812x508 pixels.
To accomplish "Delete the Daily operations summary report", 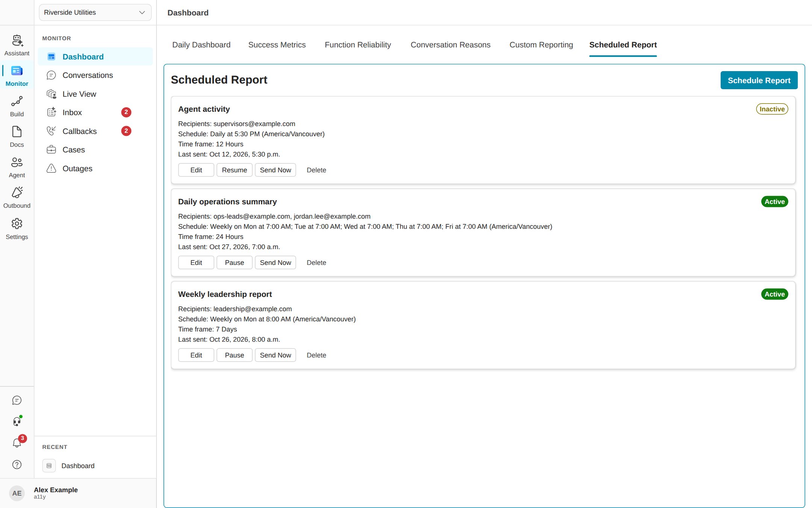I will [x=316, y=263].
